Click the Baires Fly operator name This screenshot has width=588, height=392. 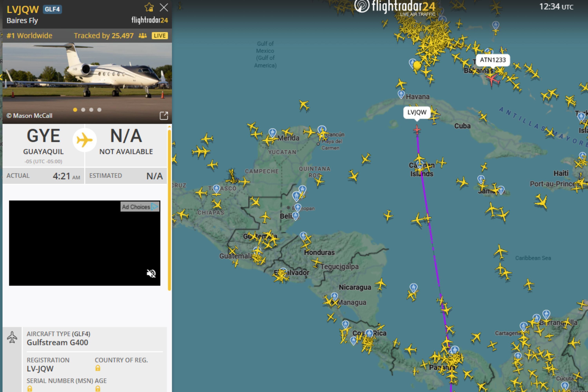point(22,21)
